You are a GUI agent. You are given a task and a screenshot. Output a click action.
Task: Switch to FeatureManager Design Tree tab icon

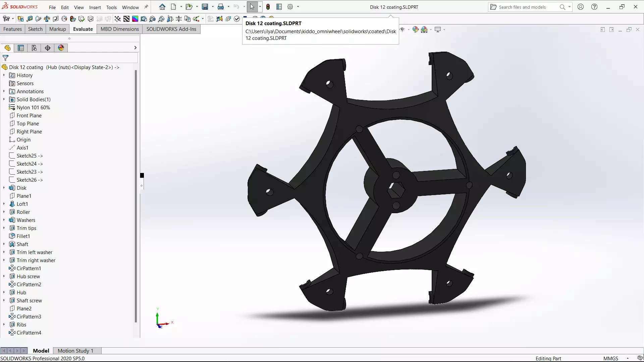point(7,48)
